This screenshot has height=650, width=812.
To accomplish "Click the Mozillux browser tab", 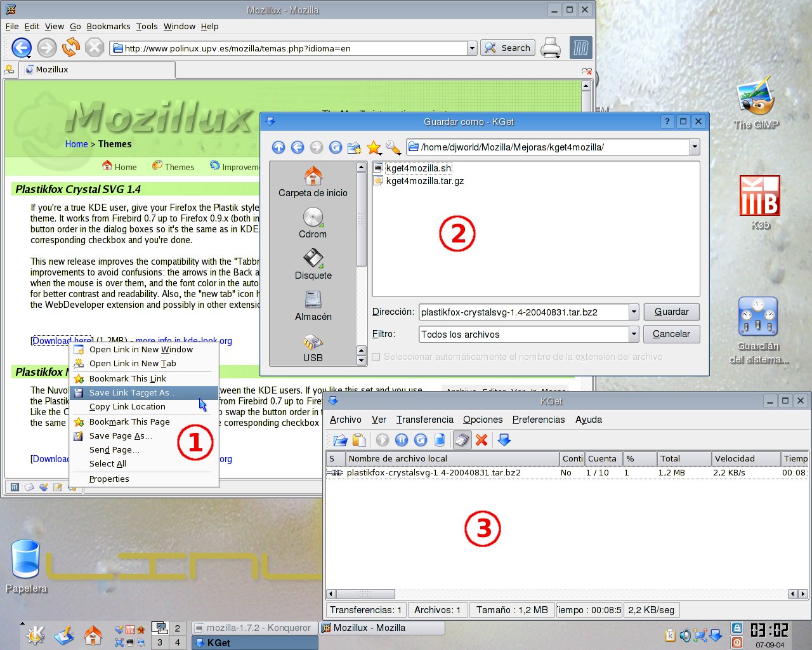I will click(97, 70).
